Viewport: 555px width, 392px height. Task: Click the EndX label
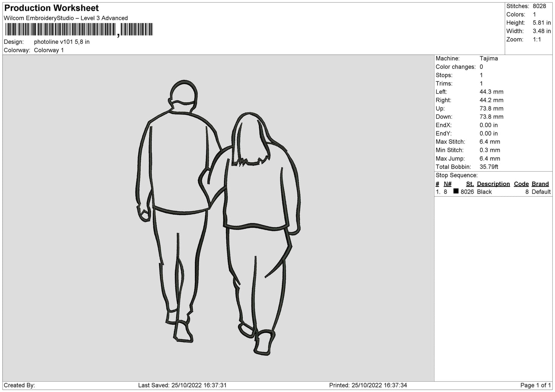tap(444, 125)
